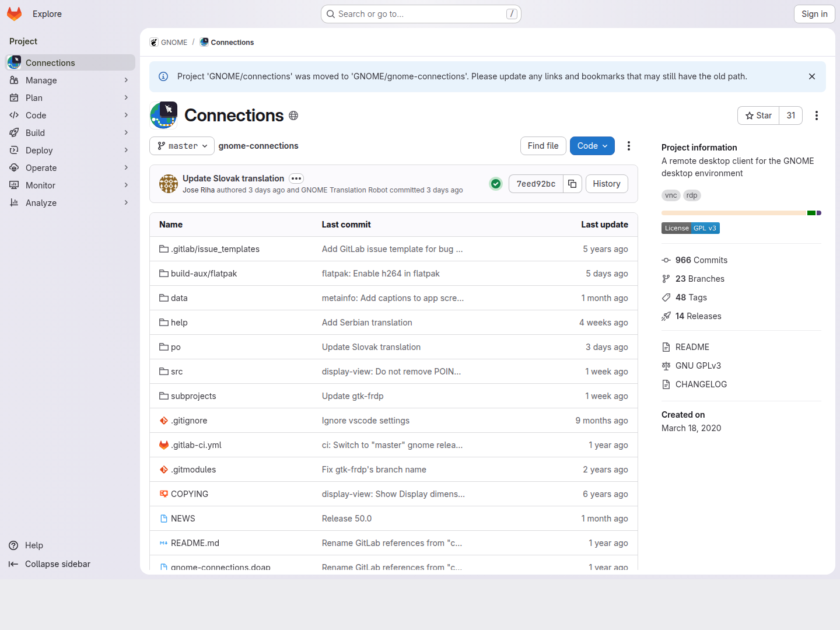Click the folder icon for help
Viewport: 840px width, 630px height.
pyautogui.click(x=164, y=323)
